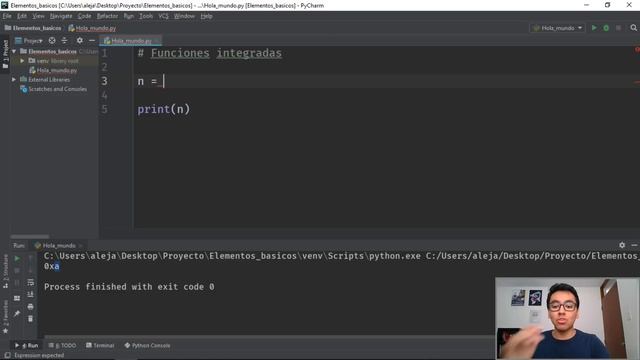Click the 'Funciones integradas' comment text

[x=216, y=53]
